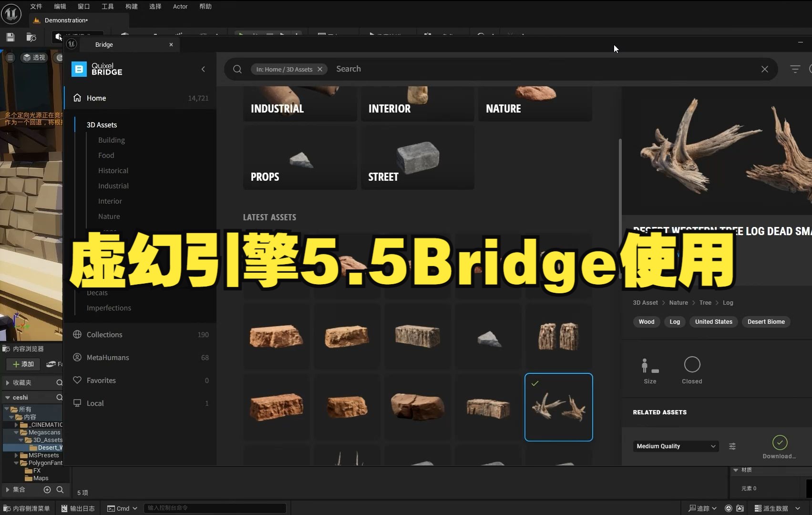This screenshot has width=812, height=515.
Task: Open the Medium Quality dropdown
Action: click(676, 446)
